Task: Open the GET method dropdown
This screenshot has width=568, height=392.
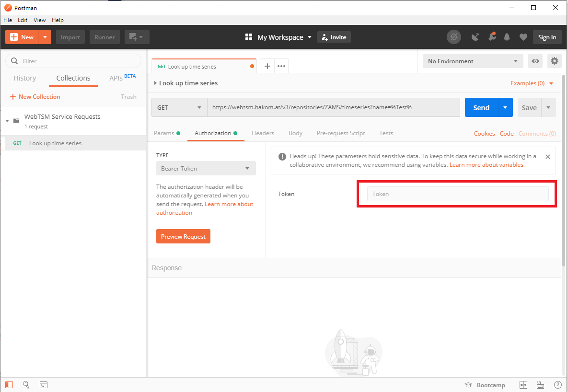Action: [179, 107]
